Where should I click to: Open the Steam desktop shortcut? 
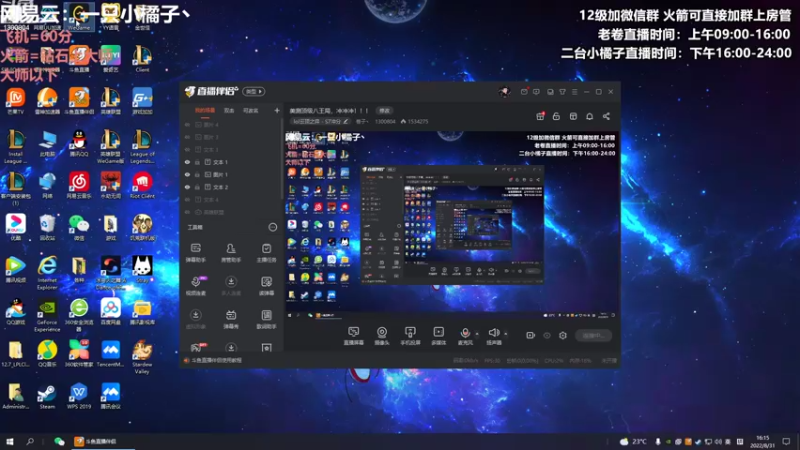tap(47, 397)
